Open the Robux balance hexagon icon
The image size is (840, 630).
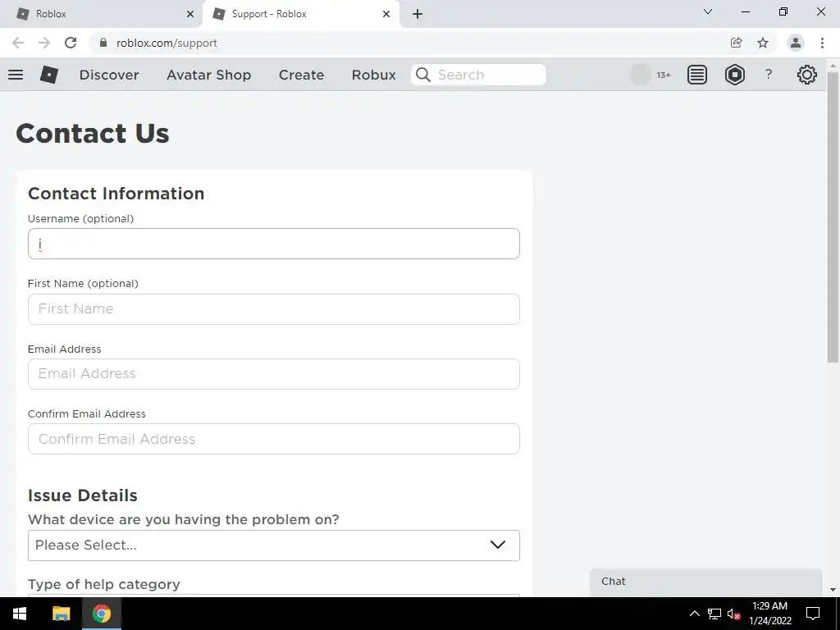(734, 75)
